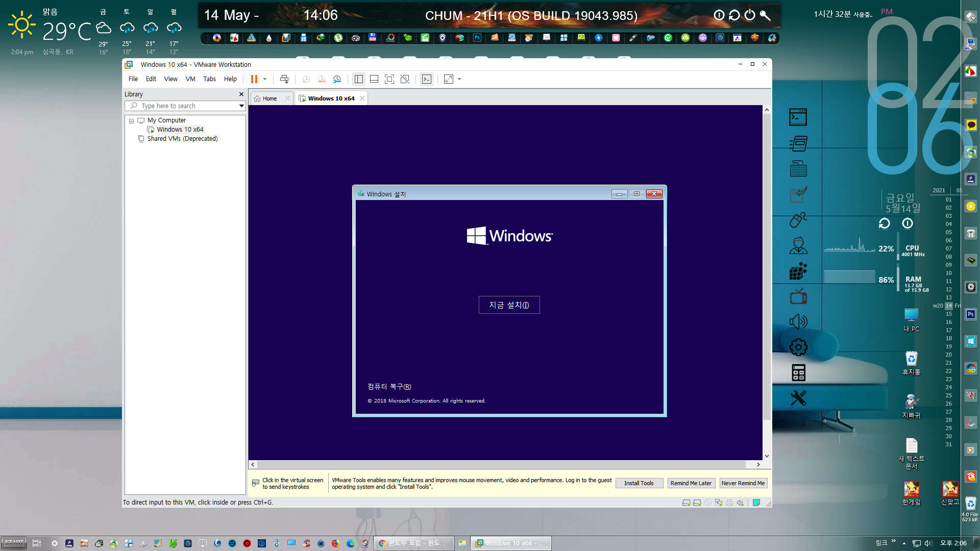
Task: Open the command prompt icon in the desktop sidebar
Action: [x=798, y=117]
